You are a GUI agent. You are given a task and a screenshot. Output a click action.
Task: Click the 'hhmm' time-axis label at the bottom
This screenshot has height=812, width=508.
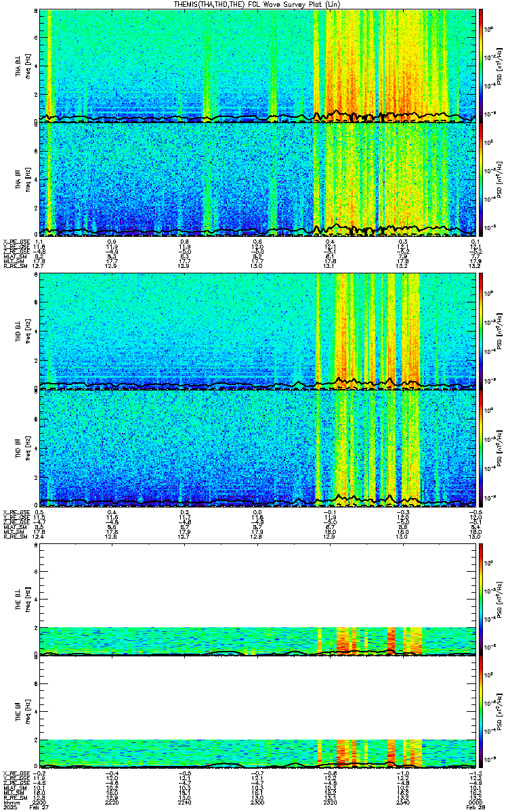point(10,804)
